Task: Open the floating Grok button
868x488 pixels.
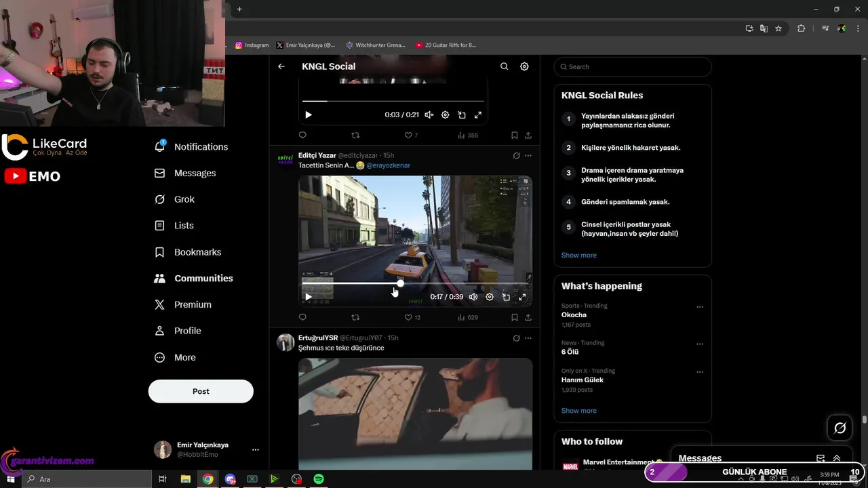Action: pos(840,428)
